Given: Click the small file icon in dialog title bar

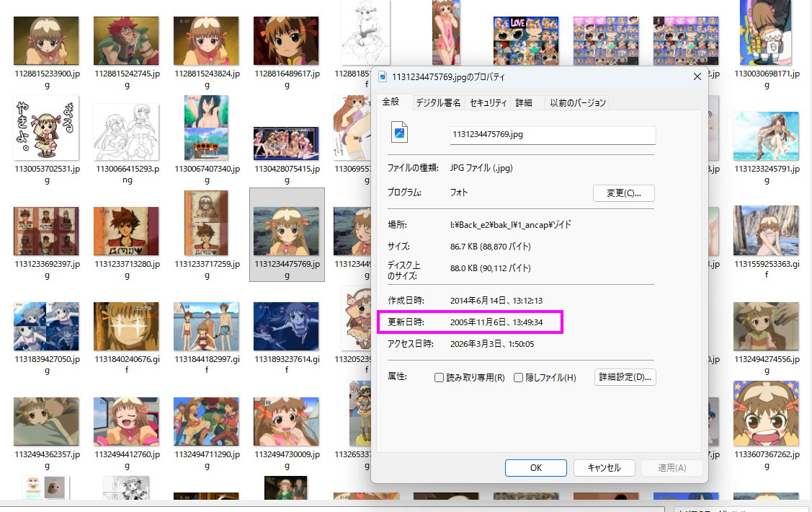Looking at the screenshot, I should click(x=383, y=76).
